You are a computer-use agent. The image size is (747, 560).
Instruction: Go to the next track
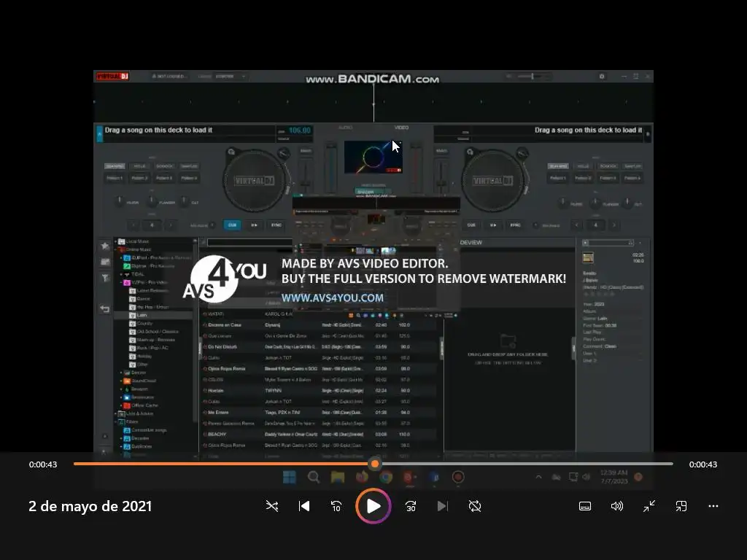pos(443,506)
